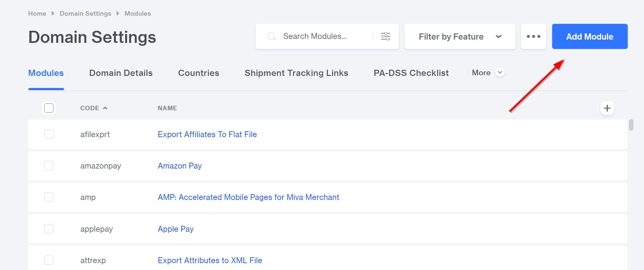
Task: Open the Filter by Feature dropdown
Action: [x=460, y=36]
